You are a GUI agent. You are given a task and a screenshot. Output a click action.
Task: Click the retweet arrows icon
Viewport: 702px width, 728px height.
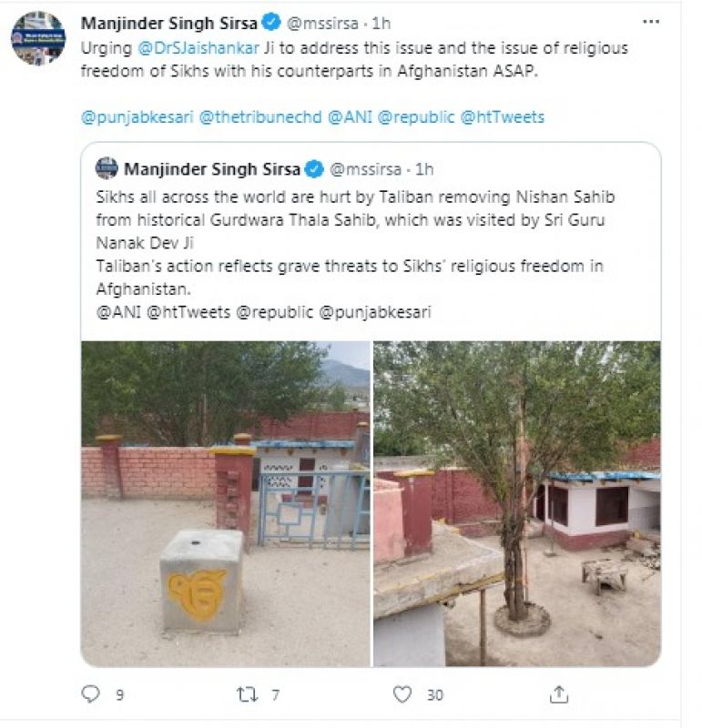click(x=248, y=694)
